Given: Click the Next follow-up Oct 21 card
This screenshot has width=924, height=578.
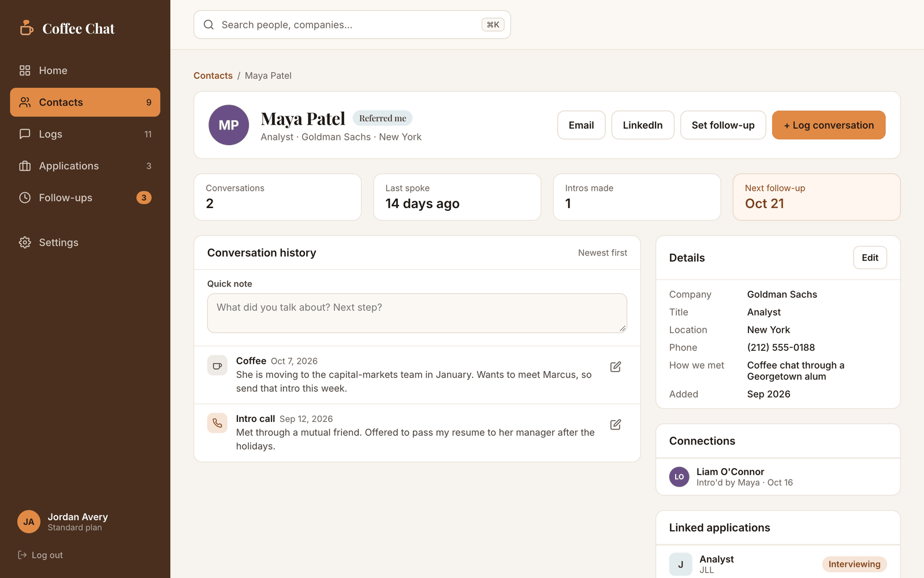Looking at the screenshot, I should click(817, 197).
